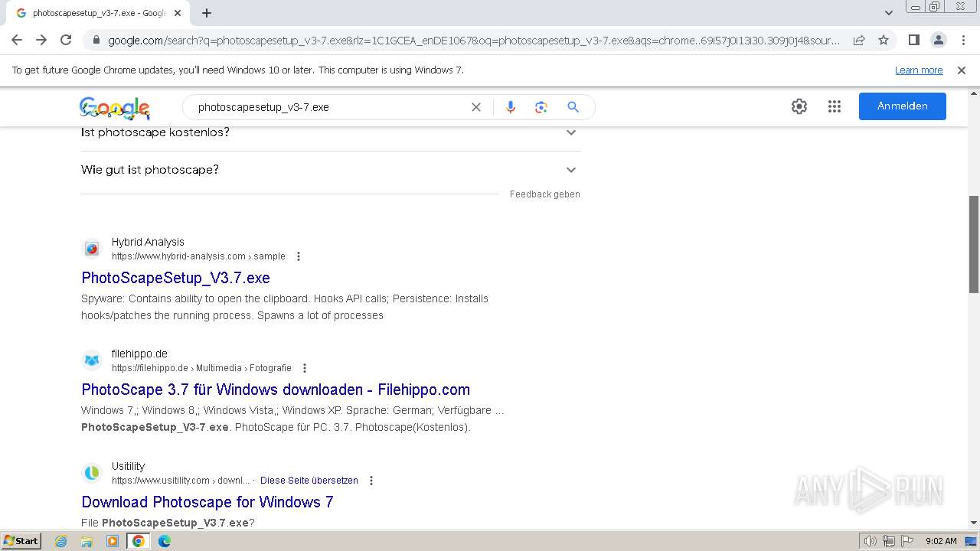The image size is (980, 551).
Task: Switch to Chrome taskbar button
Action: tap(138, 541)
